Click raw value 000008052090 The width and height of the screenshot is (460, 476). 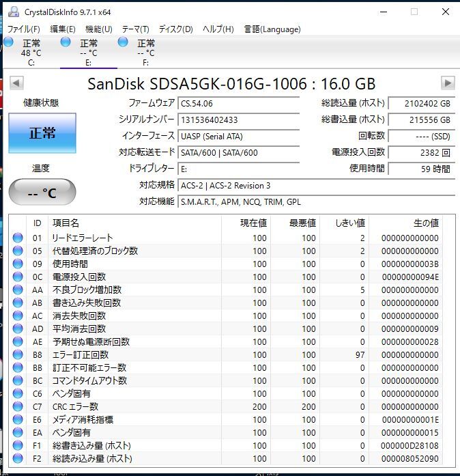[409, 458]
